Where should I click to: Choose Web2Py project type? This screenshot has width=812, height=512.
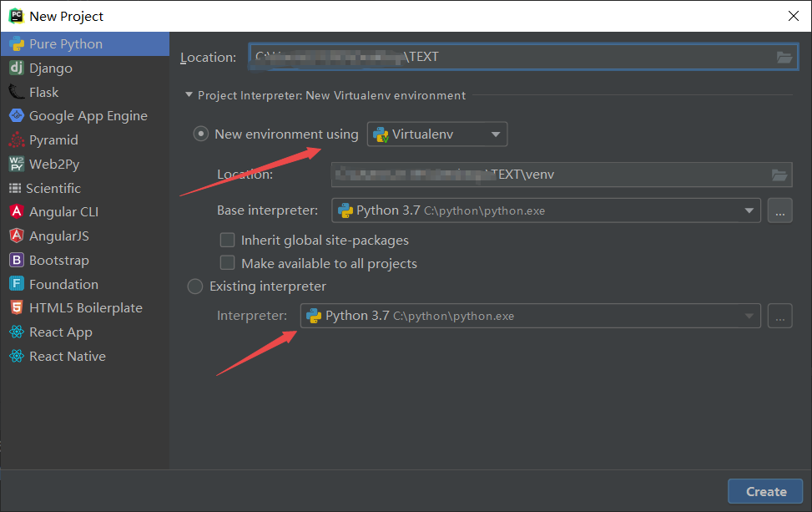click(x=85, y=164)
